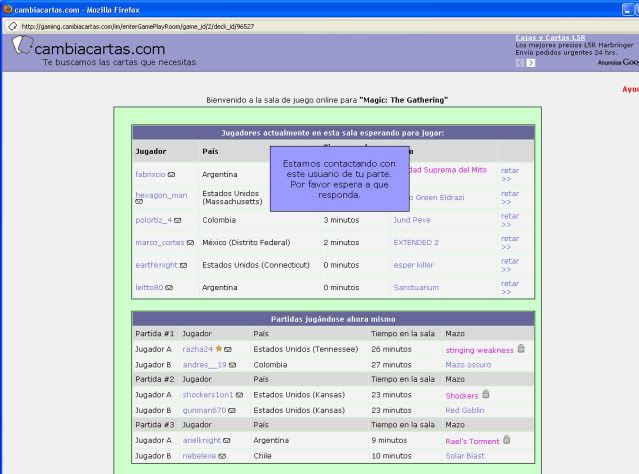Click the gold star next to razha24

219,348
